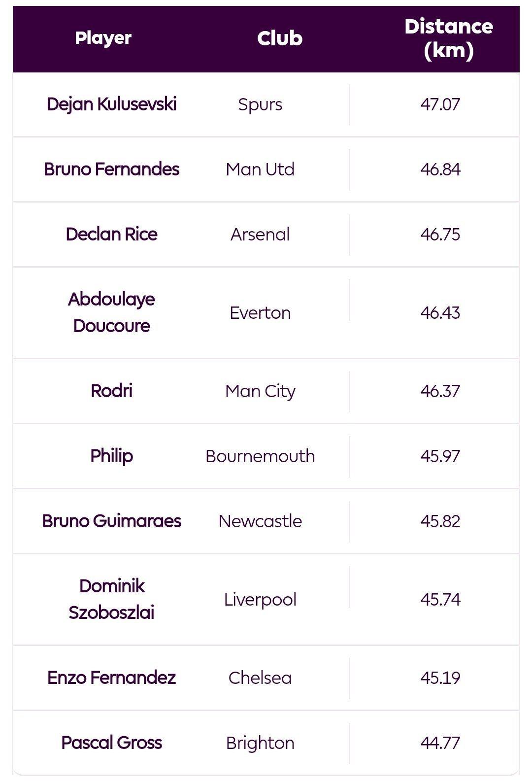
Task: Select the Arsenal club cell
Action: click(x=260, y=234)
